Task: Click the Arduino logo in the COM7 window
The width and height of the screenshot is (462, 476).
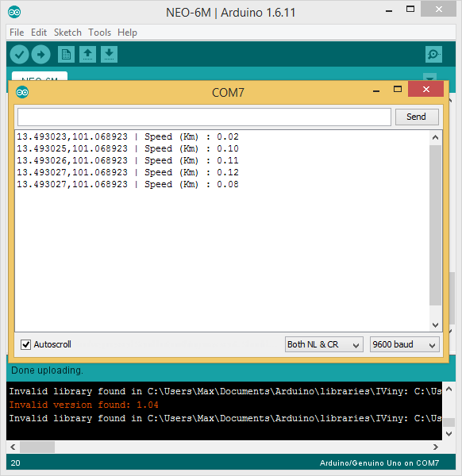Action: tap(22, 92)
